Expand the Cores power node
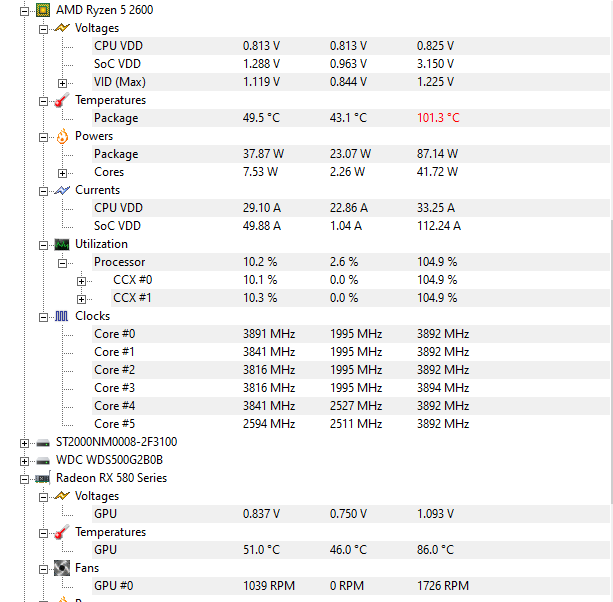 62,173
